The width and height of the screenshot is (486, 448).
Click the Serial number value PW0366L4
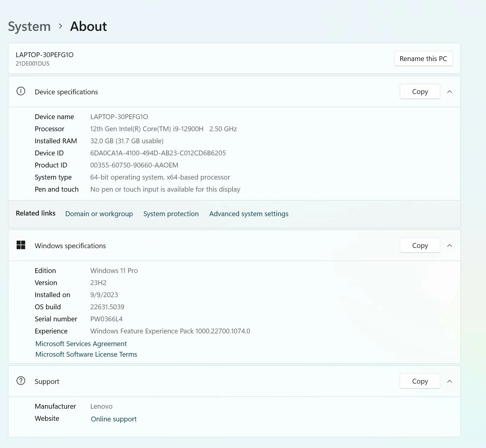[x=106, y=319]
